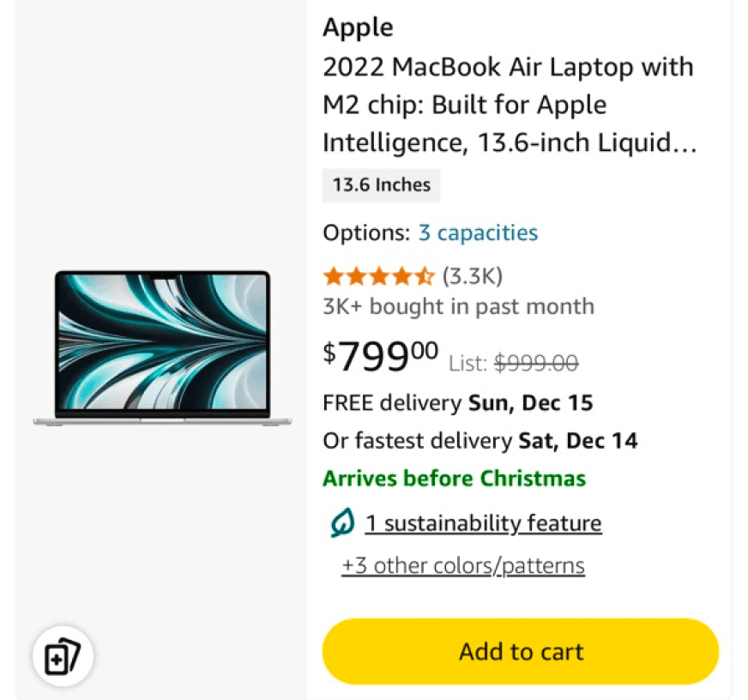This screenshot has height=700, width=748.
Task: Click the Arrives before Christmas message
Action: [x=454, y=479]
